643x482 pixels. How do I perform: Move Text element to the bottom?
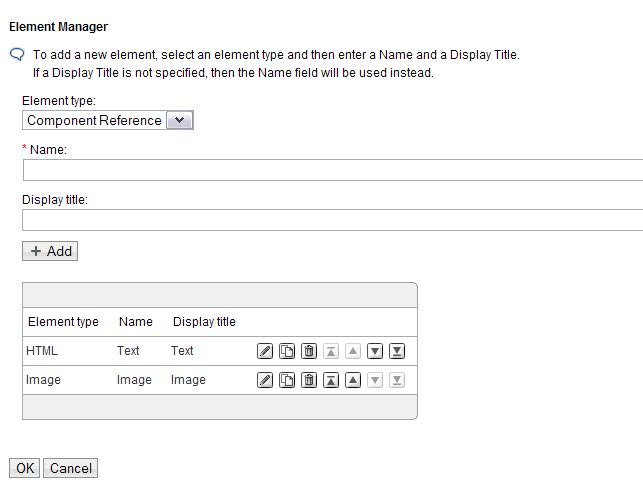[397, 351]
